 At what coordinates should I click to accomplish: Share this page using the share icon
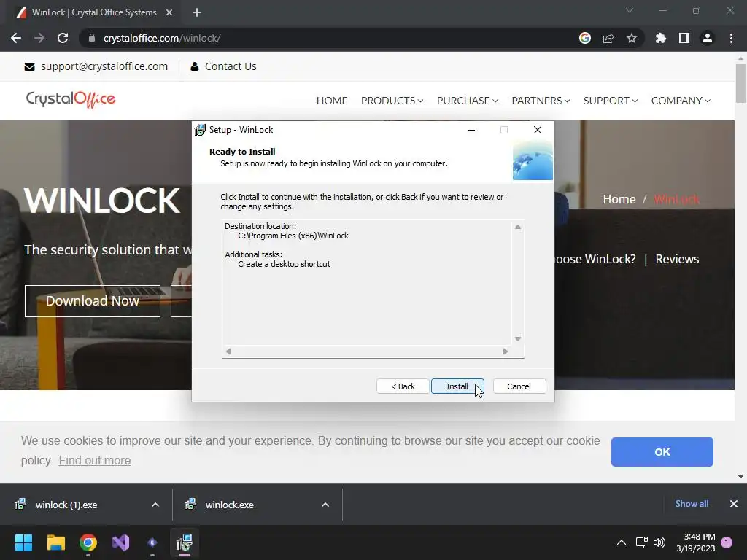pos(608,38)
